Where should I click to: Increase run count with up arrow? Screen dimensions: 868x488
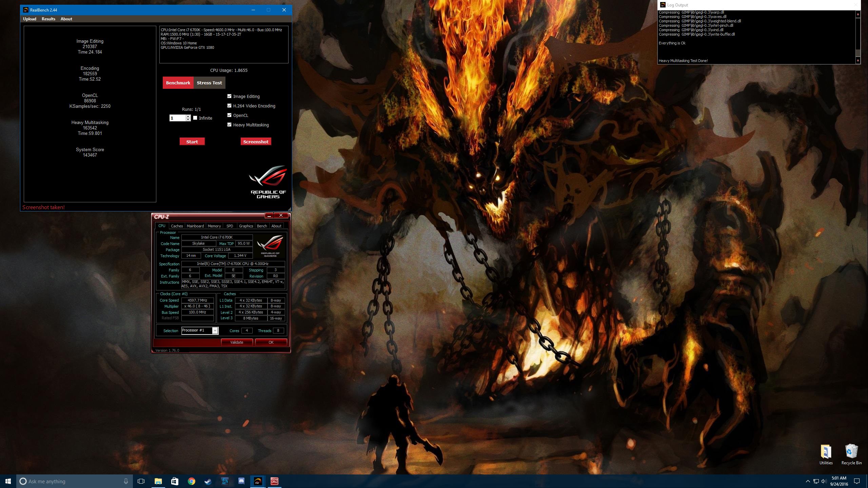(188, 116)
